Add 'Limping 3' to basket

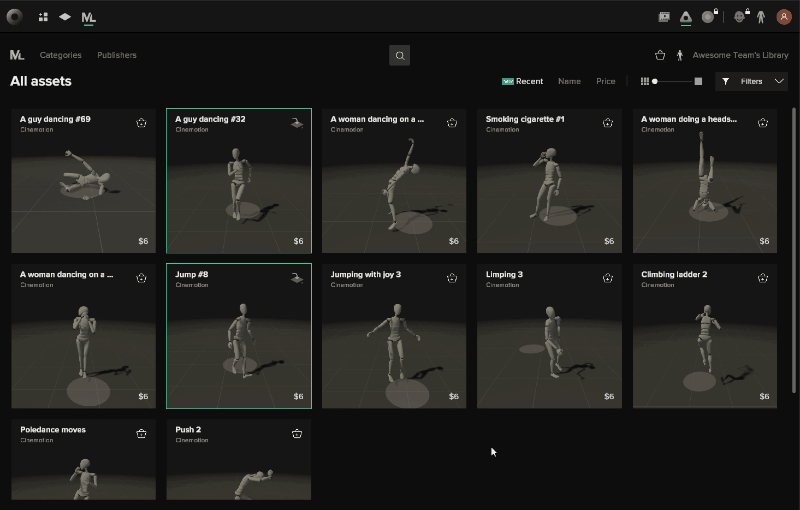[607, 278]
